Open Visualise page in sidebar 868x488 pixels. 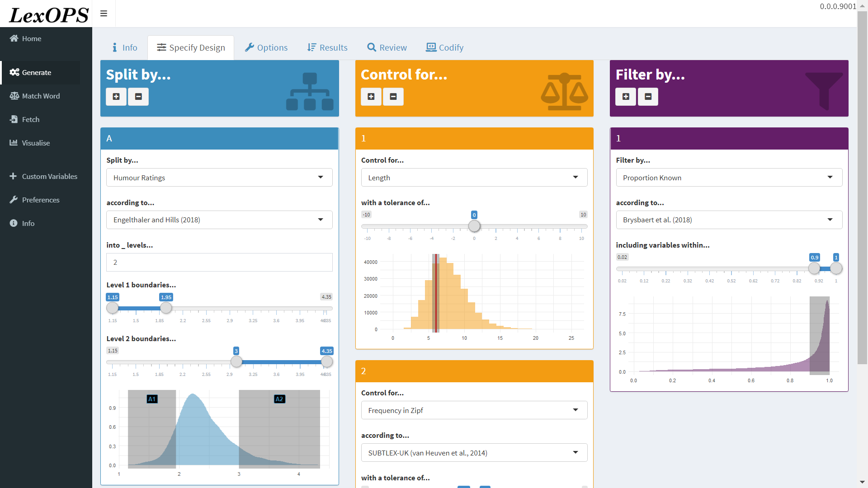point(36,143)
